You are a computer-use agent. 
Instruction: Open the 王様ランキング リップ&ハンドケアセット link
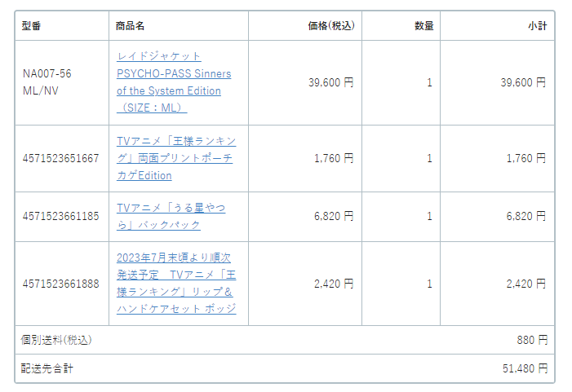176,284
